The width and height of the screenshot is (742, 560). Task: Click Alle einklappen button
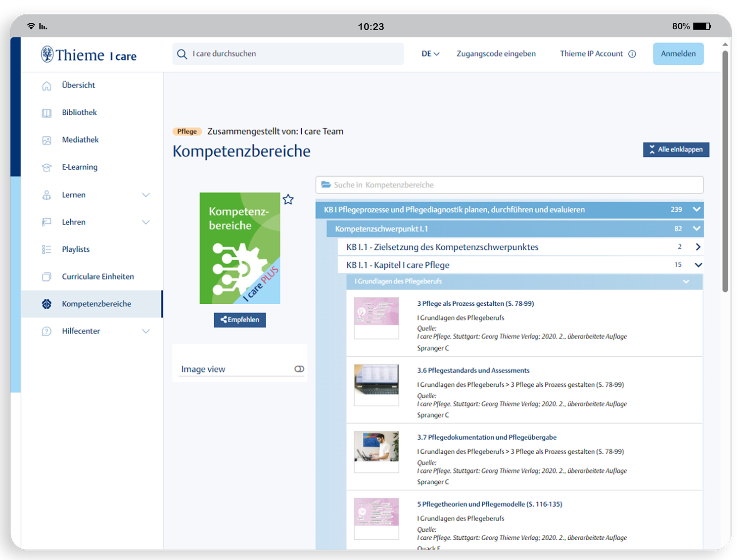click(x=676, y=149)
